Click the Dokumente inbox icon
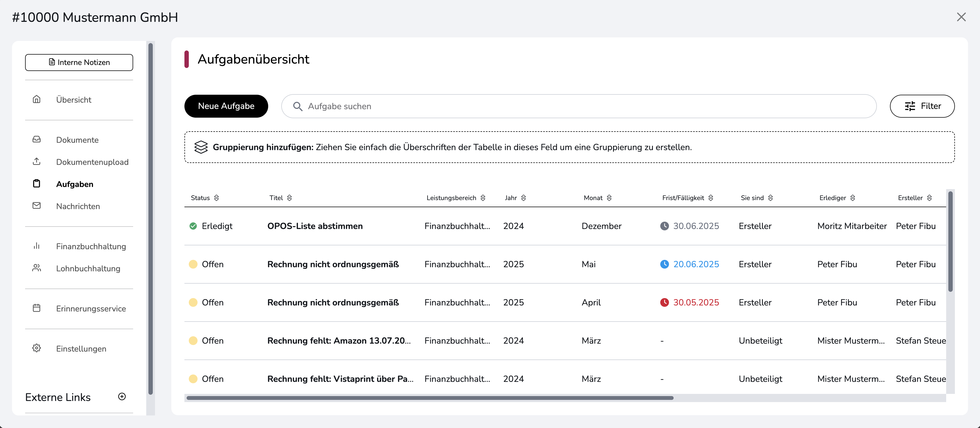 37,139
